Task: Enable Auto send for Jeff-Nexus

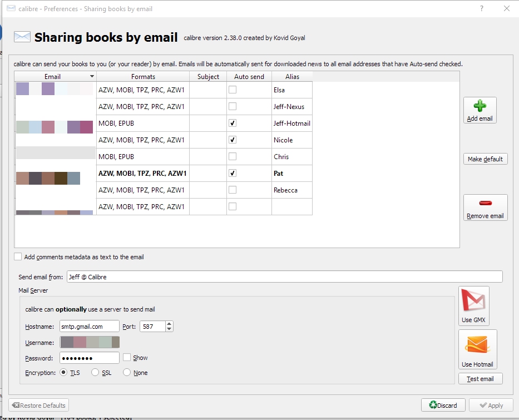Action: (x=233, y=106)
